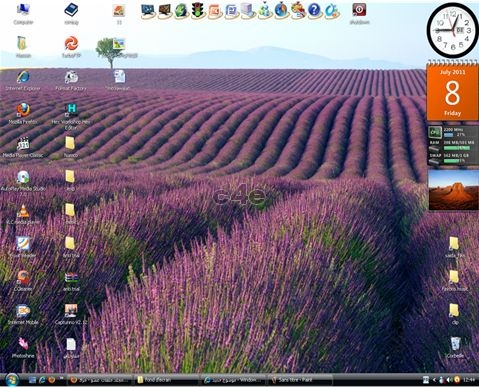
Task: Open the Windows Start orb
Action: [12, 380]
